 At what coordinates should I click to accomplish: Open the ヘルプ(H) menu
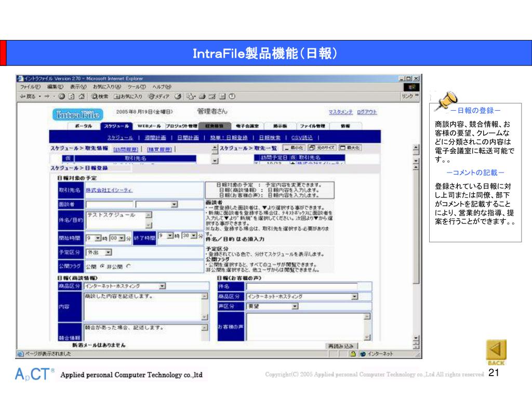point(162,87)
